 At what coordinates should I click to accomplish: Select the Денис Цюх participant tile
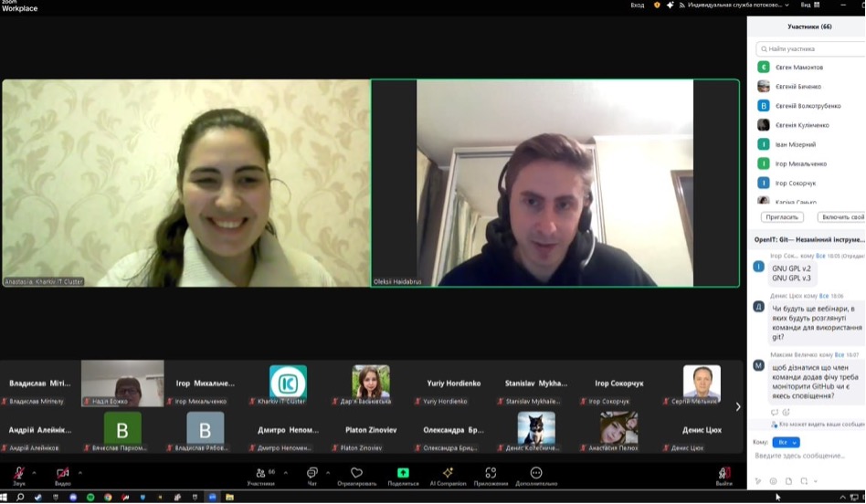click(702, 431)
